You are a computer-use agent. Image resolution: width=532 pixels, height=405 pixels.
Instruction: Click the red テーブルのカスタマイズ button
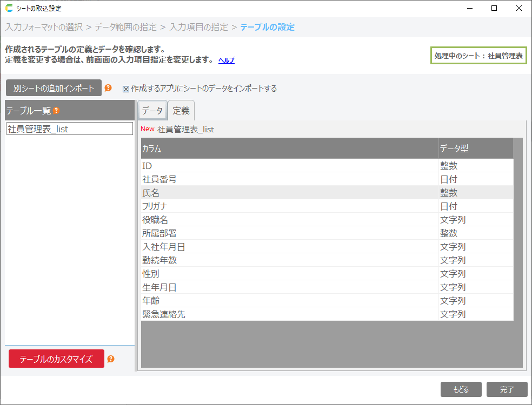56,359
